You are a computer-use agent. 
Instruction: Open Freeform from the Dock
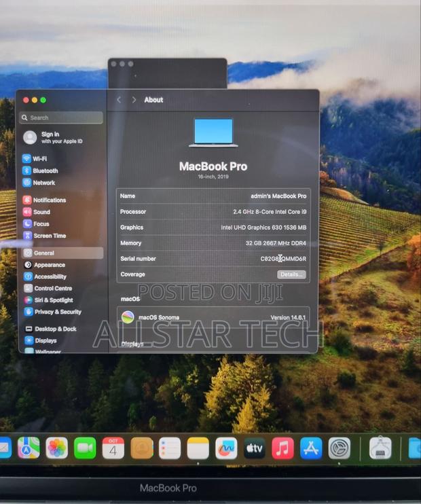tap(226, 448)
